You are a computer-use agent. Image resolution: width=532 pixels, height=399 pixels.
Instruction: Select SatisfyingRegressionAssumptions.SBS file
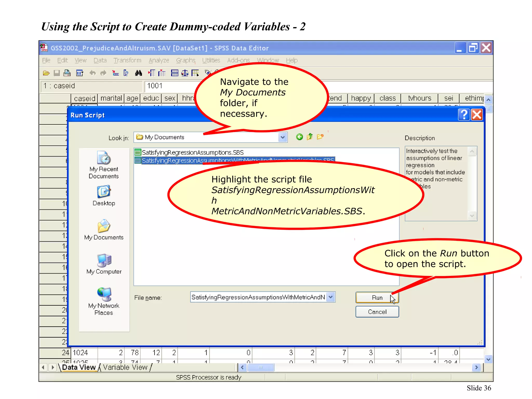point(189,152)
